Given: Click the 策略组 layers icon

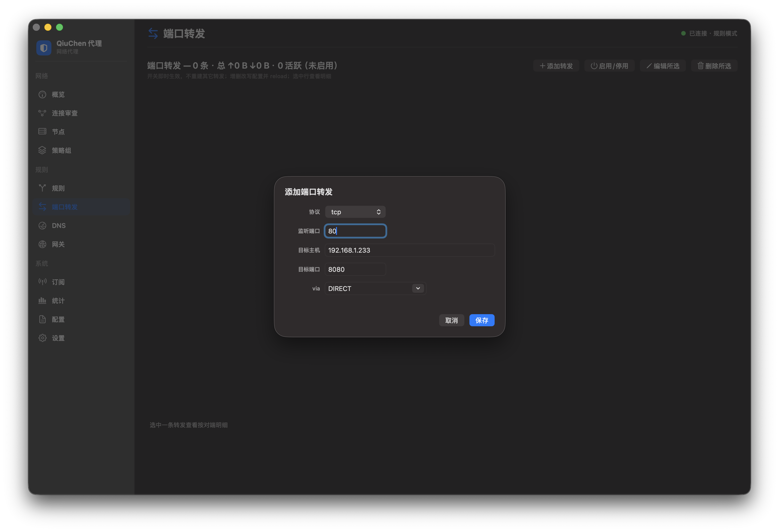Looking at the screenshot, I should [42, 150].
